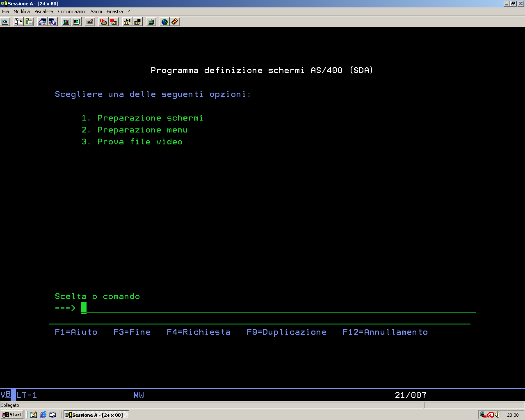The height and width of the screenshot is (420, 525).
Task: Launch Internet Explorer from quick launch
Action: (x=43, y=415)
